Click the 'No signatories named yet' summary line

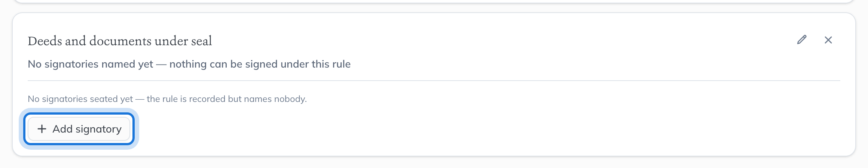coord(189,64)
